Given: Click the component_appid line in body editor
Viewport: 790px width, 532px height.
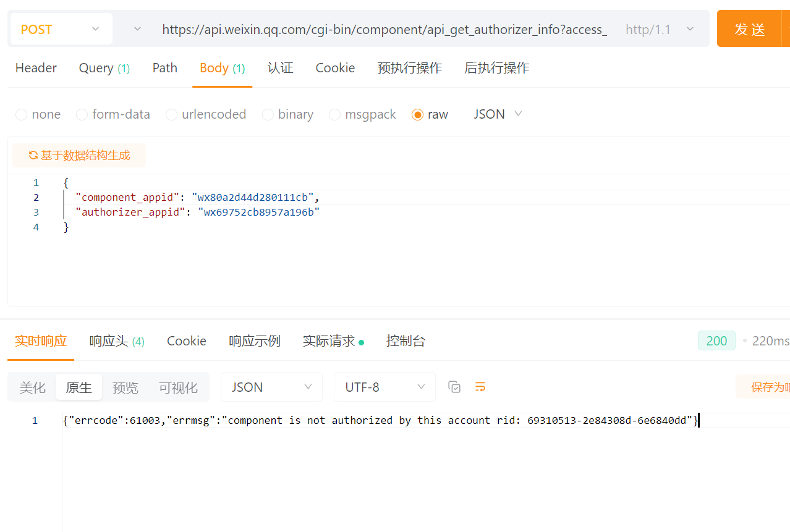Looking at the screenshot, I should [x=198, y=197].
